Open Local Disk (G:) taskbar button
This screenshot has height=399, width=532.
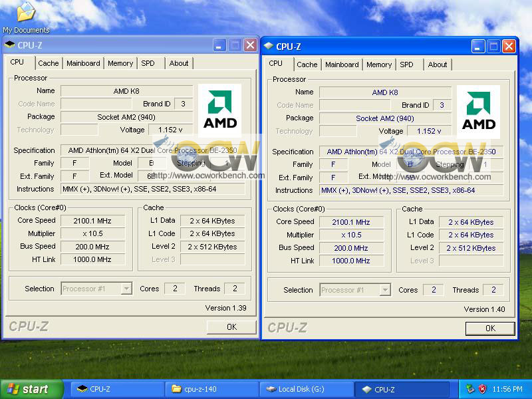tap(307, 389)
